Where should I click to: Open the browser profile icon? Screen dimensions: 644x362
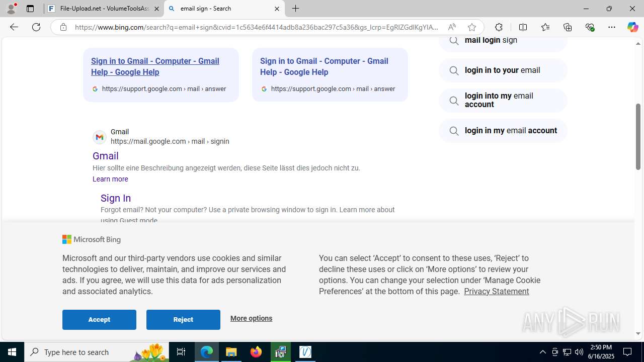pyautogui.click(x=11, y=9)
